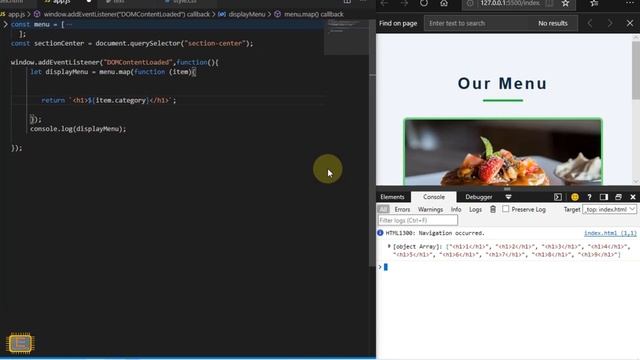640x360 pixels.
Task: Close the Find on page bar
Action: click(x=630, y=23)
